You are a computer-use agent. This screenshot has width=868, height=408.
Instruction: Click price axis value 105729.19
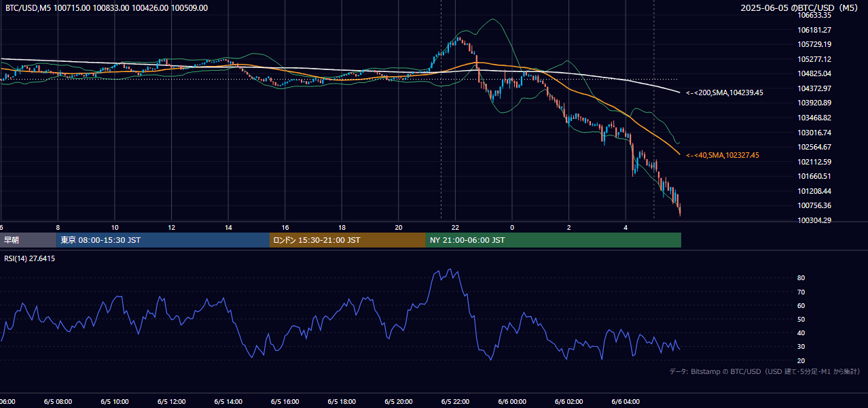coord(814,44)
